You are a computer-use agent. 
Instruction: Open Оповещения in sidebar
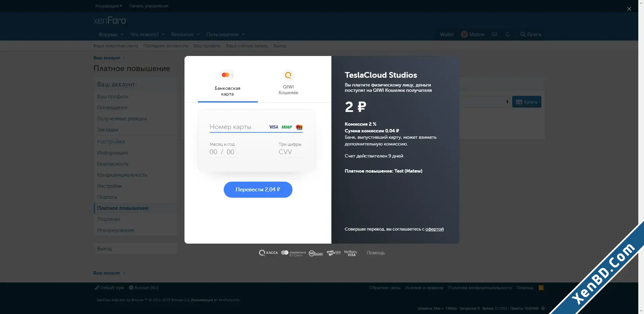(136, 108)
